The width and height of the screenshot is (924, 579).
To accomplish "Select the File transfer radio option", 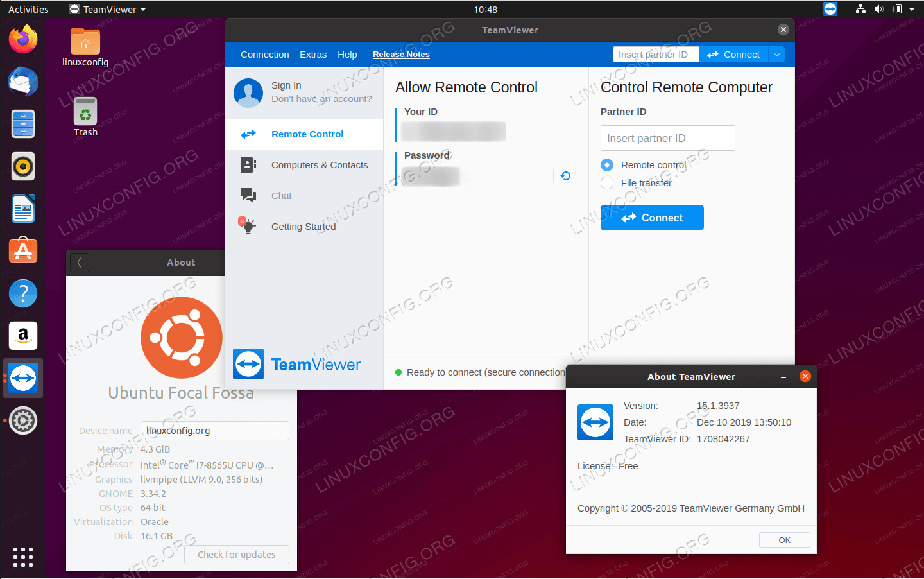I will tap(607, 183).
